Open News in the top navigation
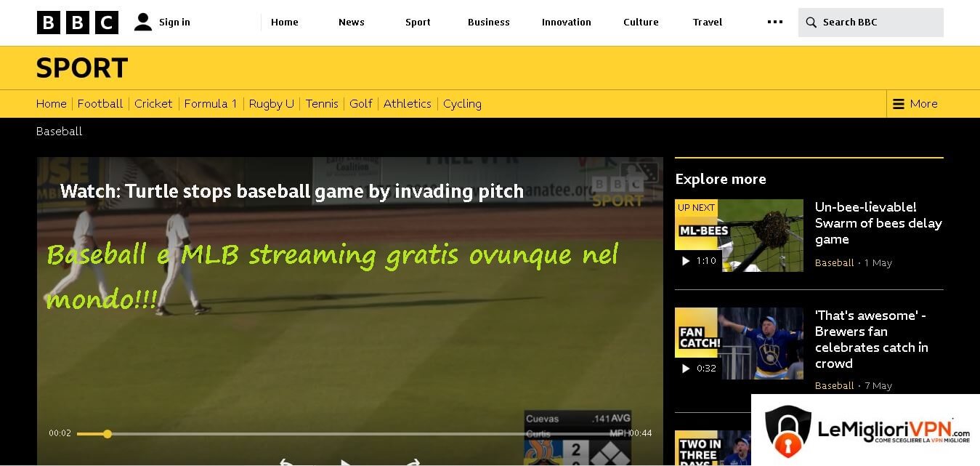This screenshot has width=980, height=466. click(x=352, y=23)
